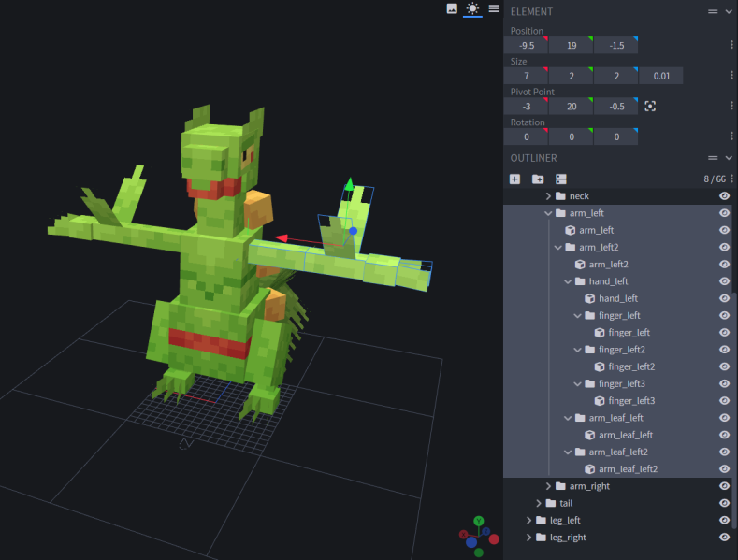Hide the arm_right group
738x560 pixels.
[x=724, y=486]
